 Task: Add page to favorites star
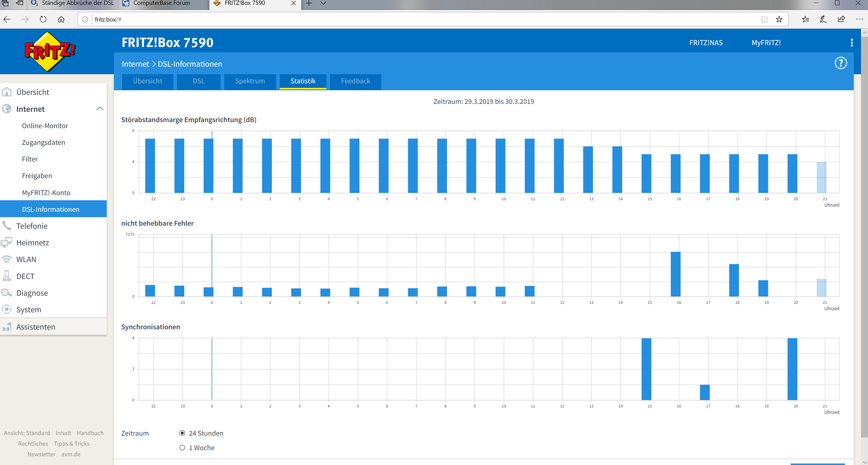779,19
